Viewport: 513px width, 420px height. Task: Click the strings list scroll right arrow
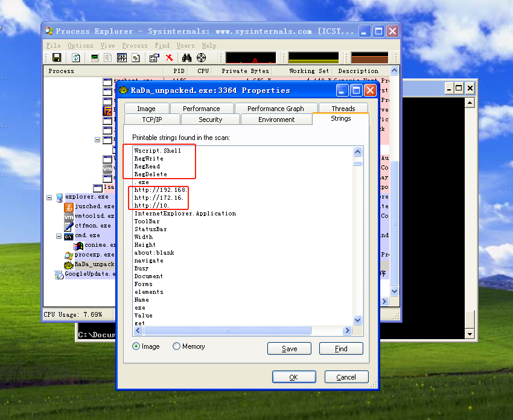click(347, 330)
